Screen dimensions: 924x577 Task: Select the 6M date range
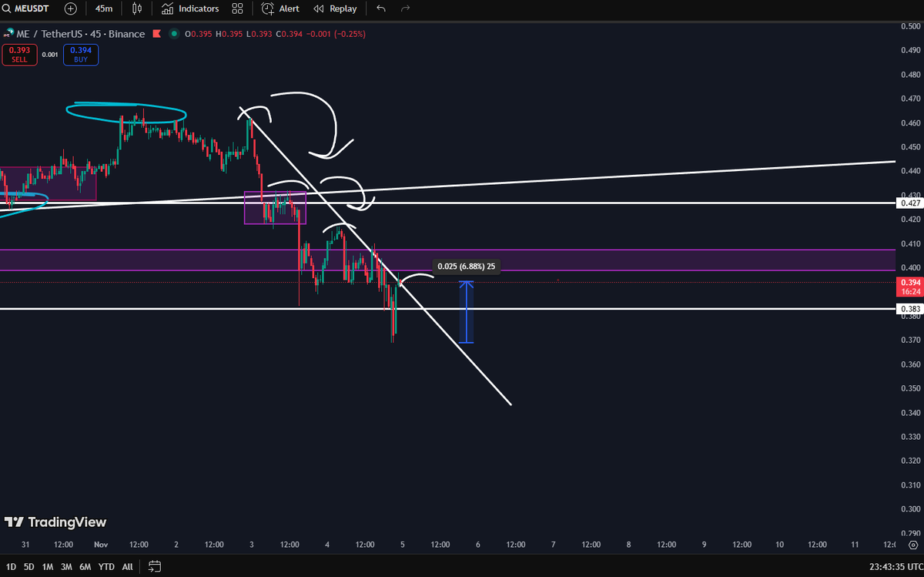tap(85, 567)
